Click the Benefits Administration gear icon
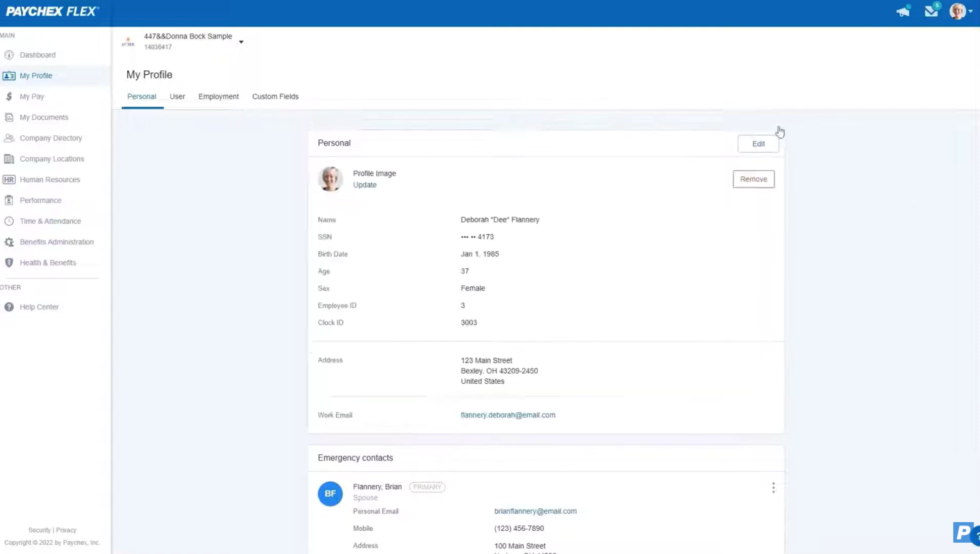Viewport: 980px width, 554px height. pyautogui.click(x=9, y=242)
